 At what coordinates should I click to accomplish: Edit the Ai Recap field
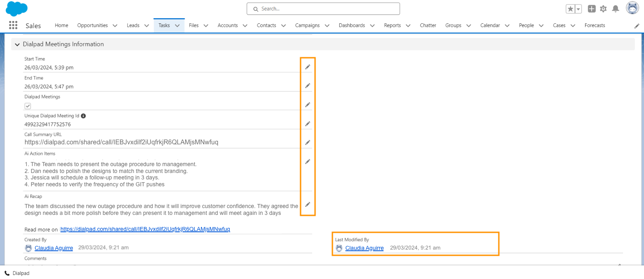[307, 204]
